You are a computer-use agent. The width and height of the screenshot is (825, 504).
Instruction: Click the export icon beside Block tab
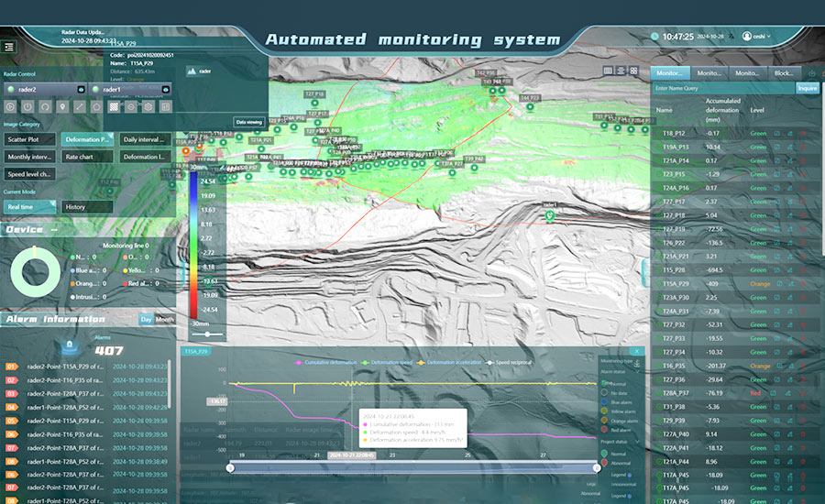tap(810, 72)
